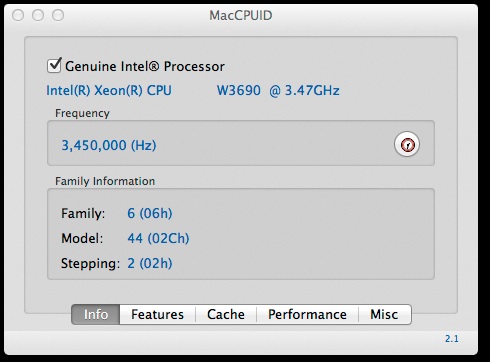The width and height of the screenshot is (490, 362).
Task: Click the W3690 @ 3.47GHz model string
Action: 278,91
